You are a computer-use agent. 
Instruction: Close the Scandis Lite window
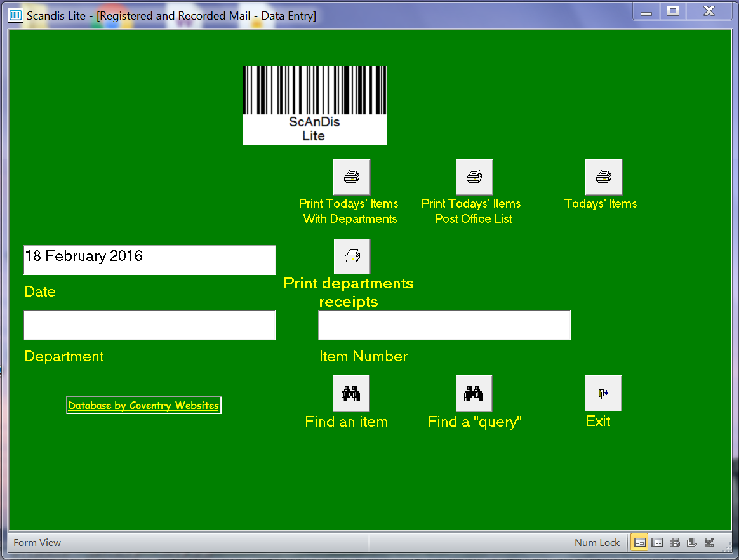(709, 11)
